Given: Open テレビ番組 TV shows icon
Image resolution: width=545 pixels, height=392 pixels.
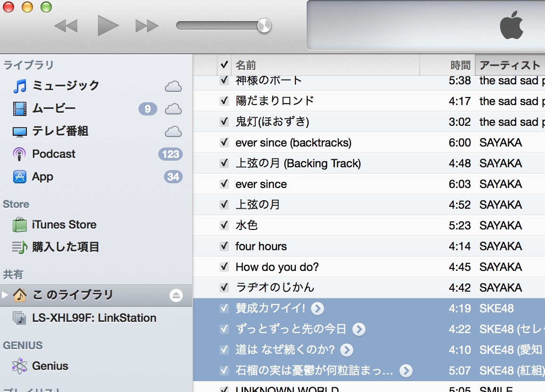Looking at the screenshot, I should point(19,132).
